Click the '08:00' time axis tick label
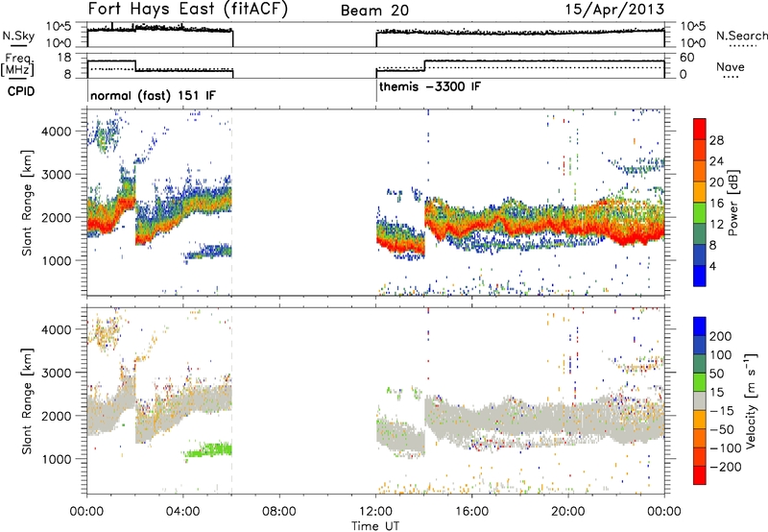This screenshot has width=768, height=532. (279, 512)
